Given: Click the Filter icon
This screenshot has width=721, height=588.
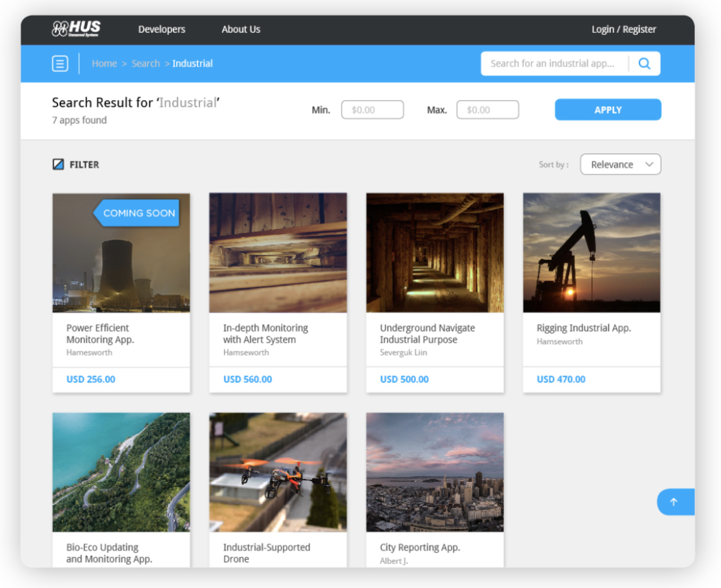Looking at the screenshot, I should [58, 164].
